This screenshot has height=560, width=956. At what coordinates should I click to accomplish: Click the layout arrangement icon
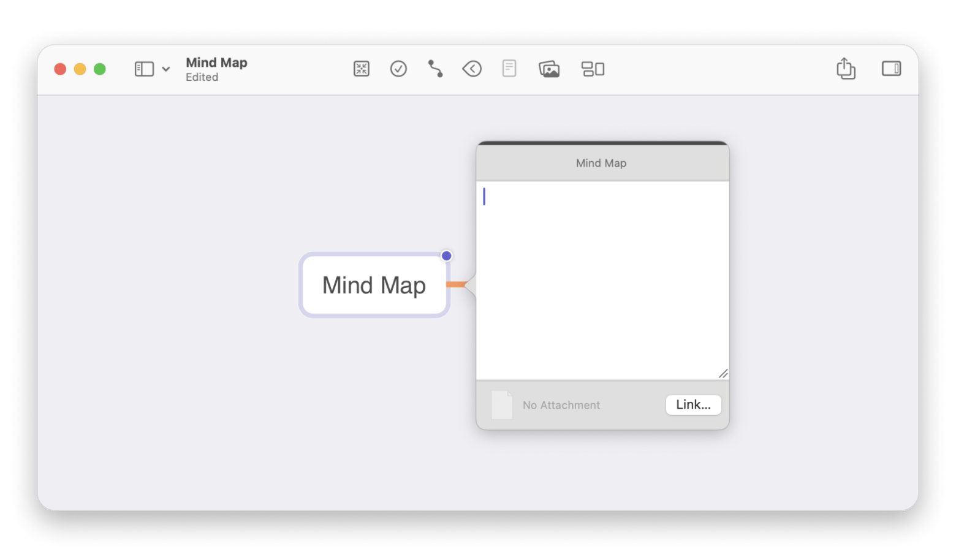(x=593, y=69)
